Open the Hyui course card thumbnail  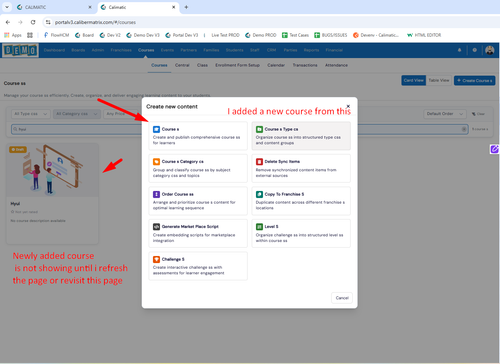click(x=52, y=170)
